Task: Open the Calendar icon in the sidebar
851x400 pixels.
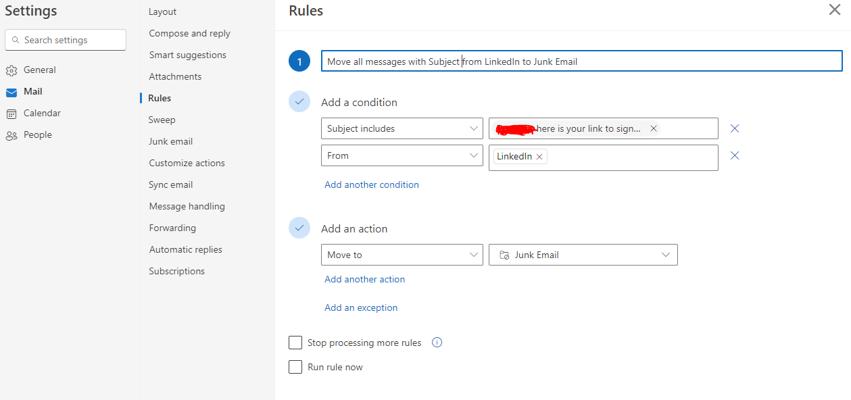Action: coord(11,114)
